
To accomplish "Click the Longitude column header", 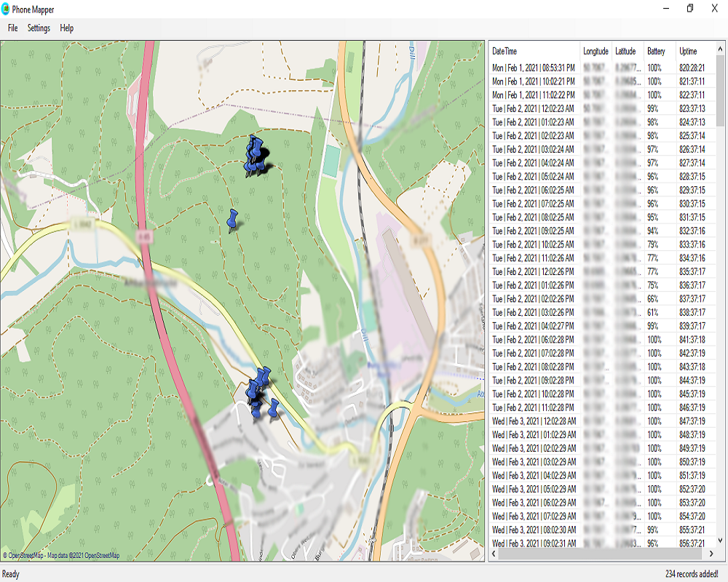I will pos(596,51).
